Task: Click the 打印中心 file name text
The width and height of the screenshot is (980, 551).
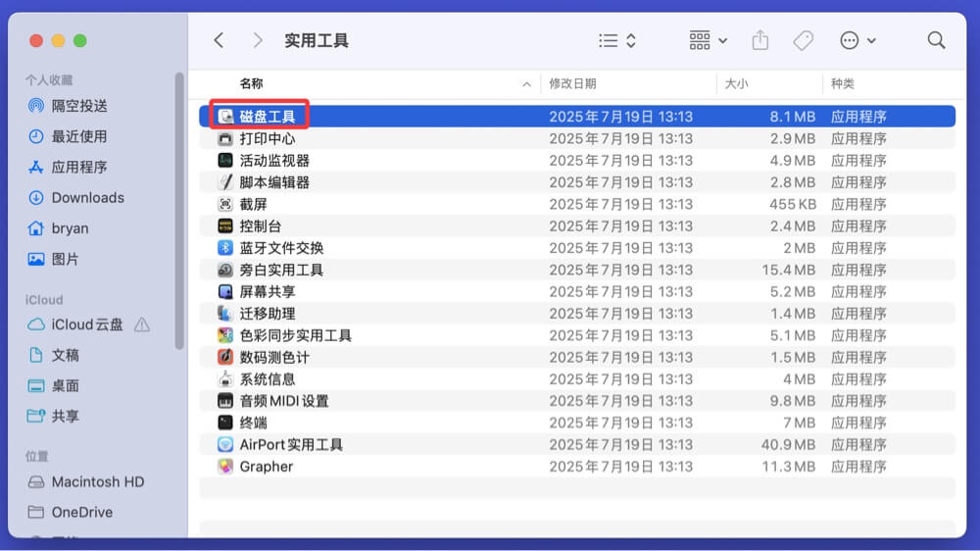Action: [267, 138]
